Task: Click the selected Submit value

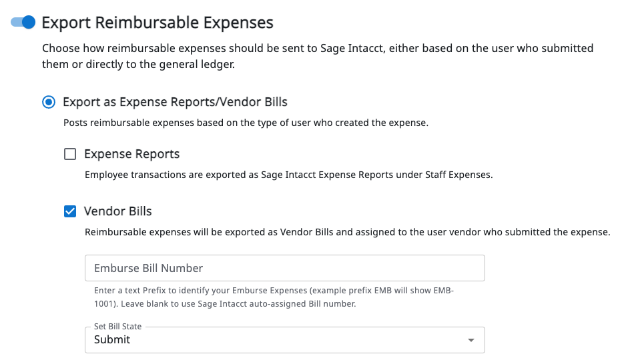Action: pyautogui.click(x=112, y=339)
